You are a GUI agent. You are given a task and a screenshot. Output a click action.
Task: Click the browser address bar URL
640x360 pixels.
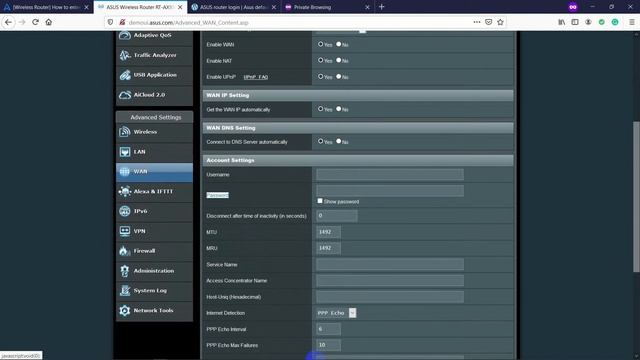tap(189, 22)
